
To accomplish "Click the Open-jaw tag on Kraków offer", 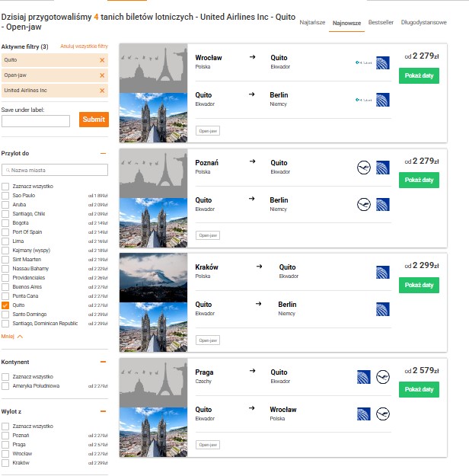I will coord(208,340).
